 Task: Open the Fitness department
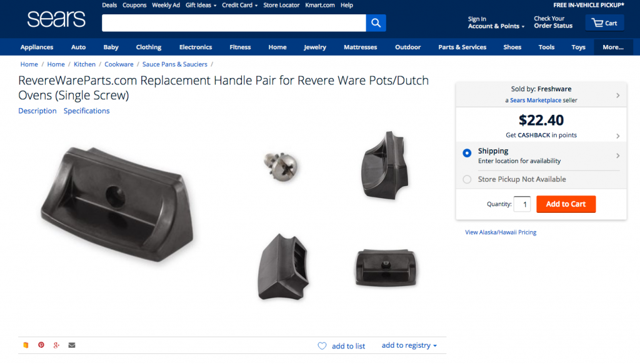pos(240,47)
